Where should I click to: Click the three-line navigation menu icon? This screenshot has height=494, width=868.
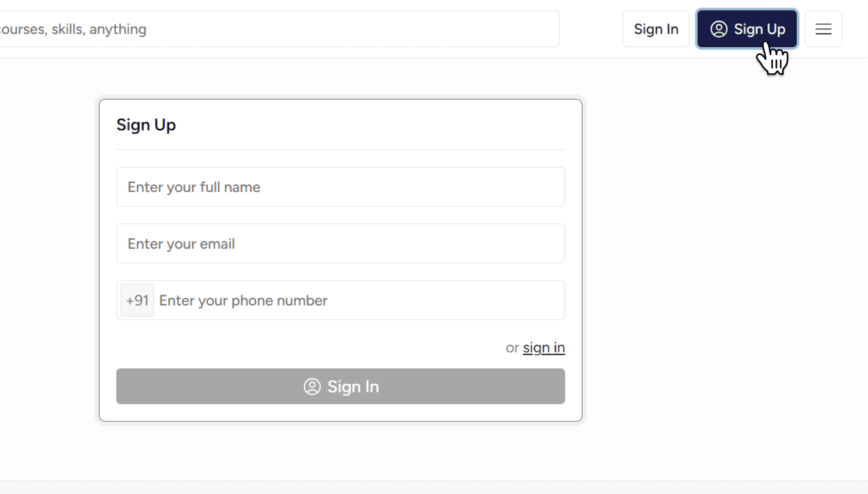point(823,29)
